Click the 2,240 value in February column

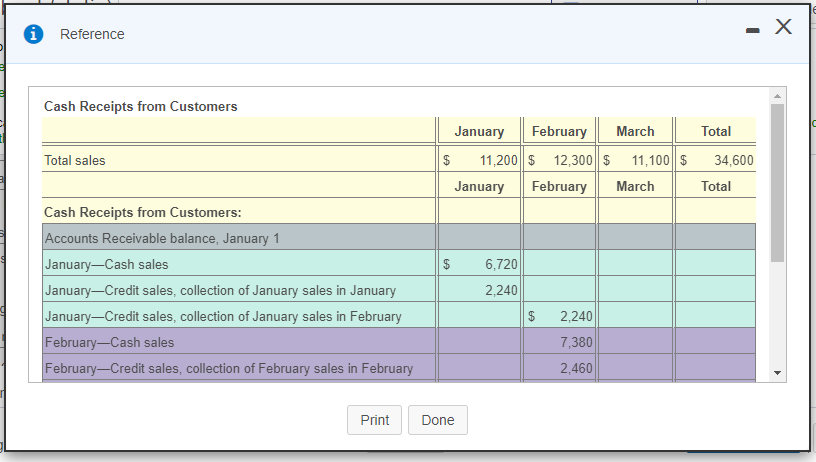[576, 316]
